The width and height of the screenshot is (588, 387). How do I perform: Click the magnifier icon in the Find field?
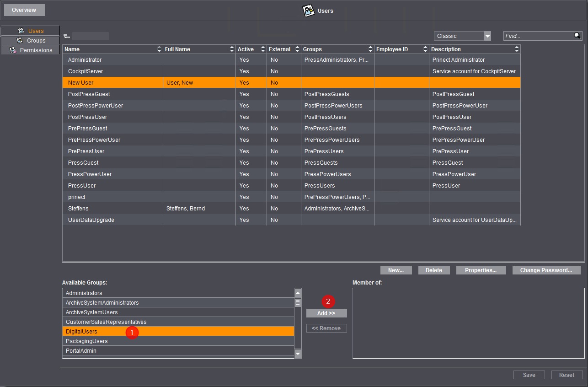(x=577, y=36)
